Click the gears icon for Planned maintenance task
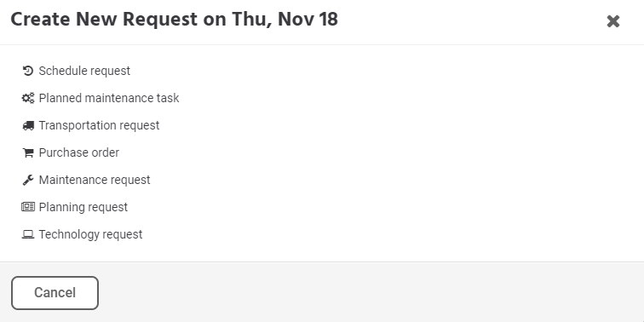644x322 pixels. (x=28, y=98)
